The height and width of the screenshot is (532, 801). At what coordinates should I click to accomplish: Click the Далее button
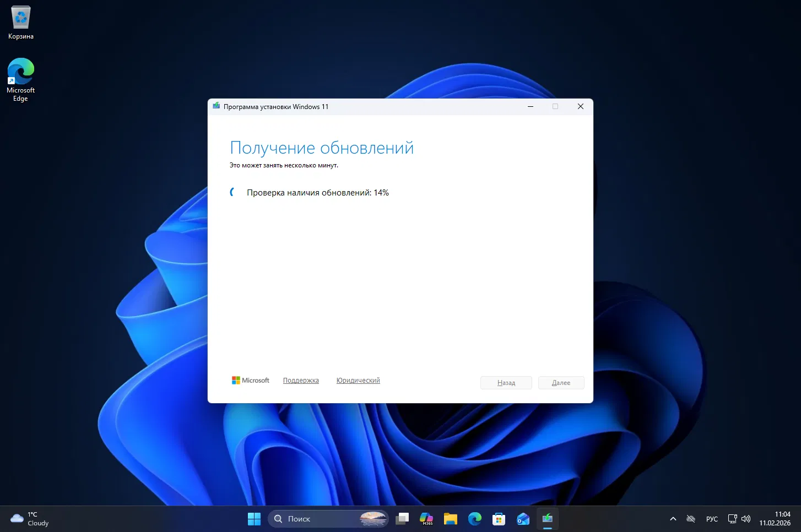[x=561, y=383]
